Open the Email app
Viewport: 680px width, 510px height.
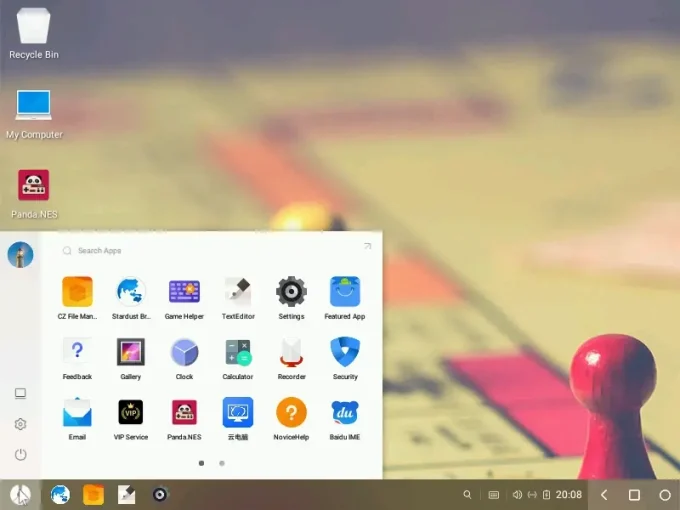click(77, 412)
